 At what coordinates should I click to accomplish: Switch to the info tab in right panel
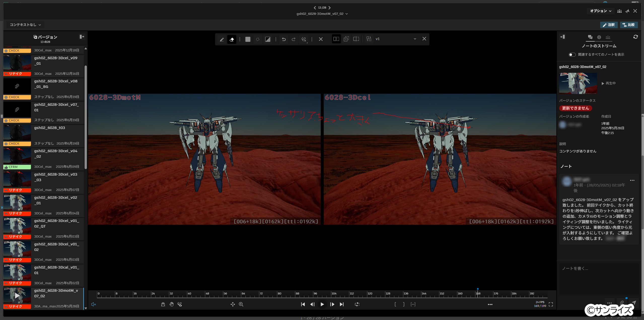pos(599,37)
